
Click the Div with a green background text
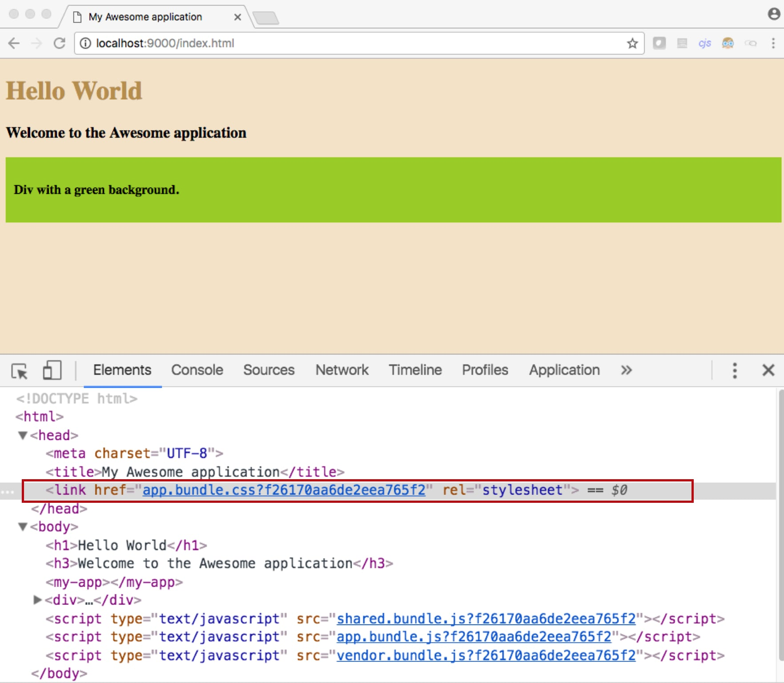[x=96, y=190]
